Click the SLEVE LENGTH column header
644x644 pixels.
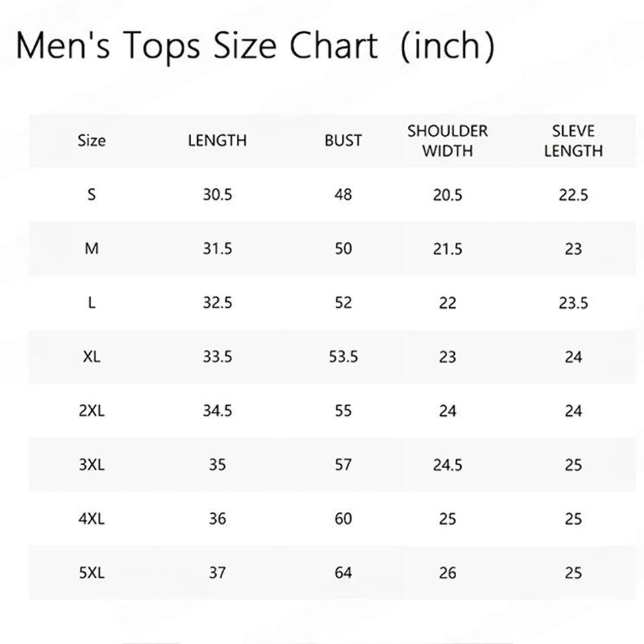[573, 141]
